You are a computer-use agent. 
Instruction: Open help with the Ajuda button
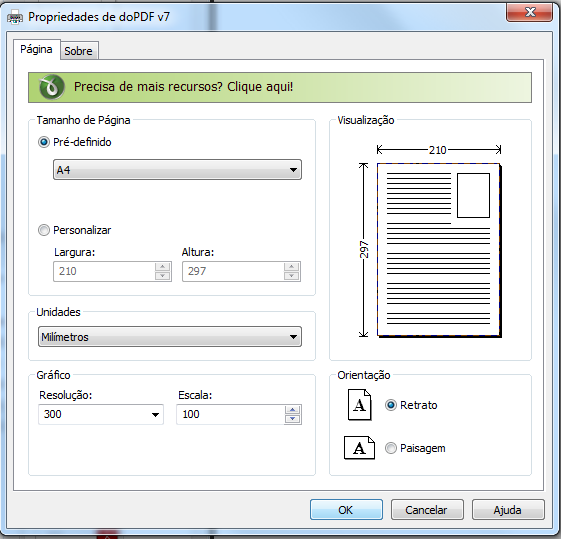(508, 510)
